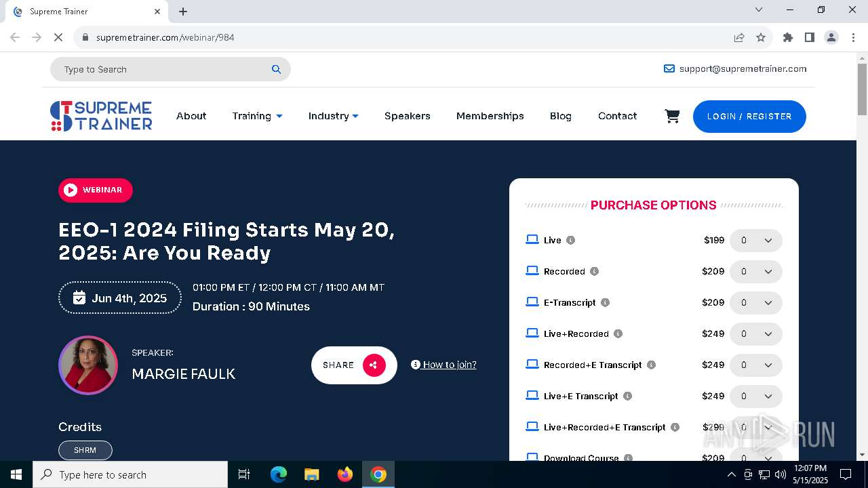Open the E-Transcript quantity dropdown
The width and height of the screenshot is (868, 488).
click(756, 303)
